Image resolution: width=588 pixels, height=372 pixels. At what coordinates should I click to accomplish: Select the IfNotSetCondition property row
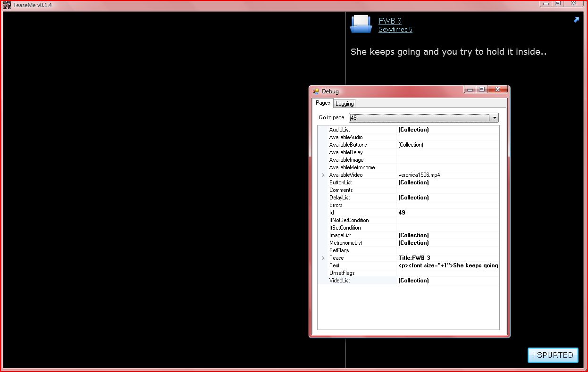point(408,220)
